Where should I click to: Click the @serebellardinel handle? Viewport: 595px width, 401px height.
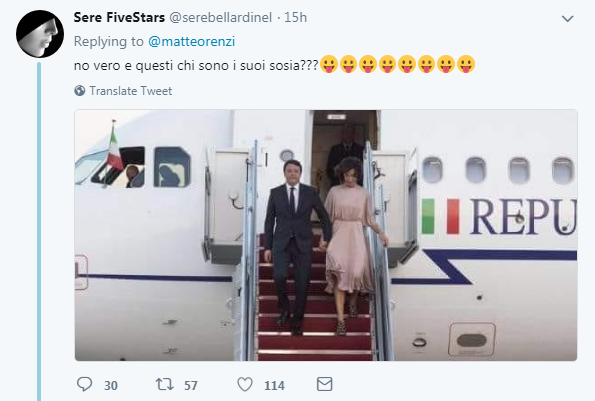pos(220,17)
